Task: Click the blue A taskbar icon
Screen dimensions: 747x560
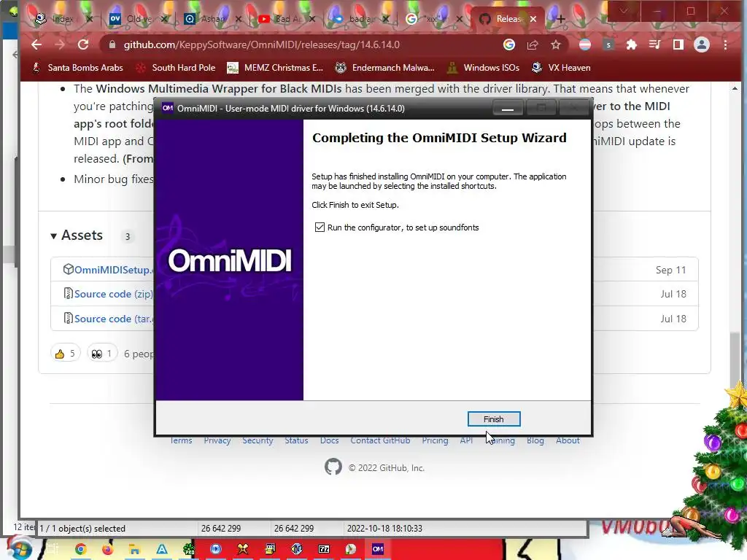Action: (x=162, y=550)
